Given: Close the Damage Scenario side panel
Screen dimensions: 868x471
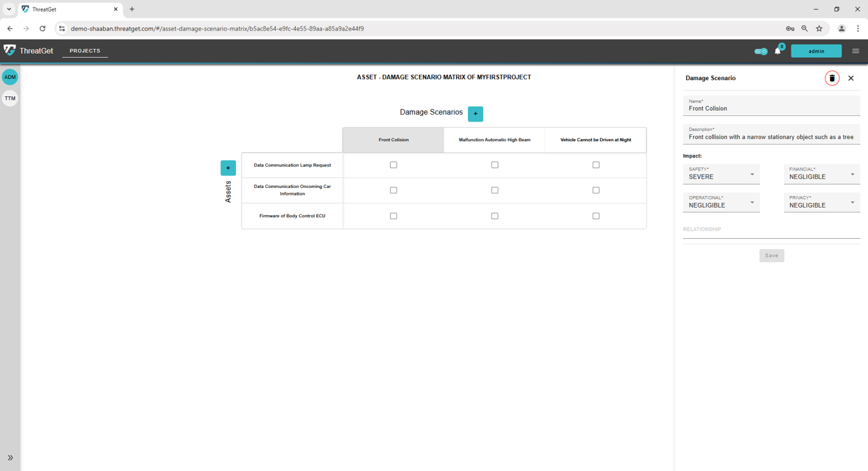Looking at the screenshot, I should (x=851, y=78).
